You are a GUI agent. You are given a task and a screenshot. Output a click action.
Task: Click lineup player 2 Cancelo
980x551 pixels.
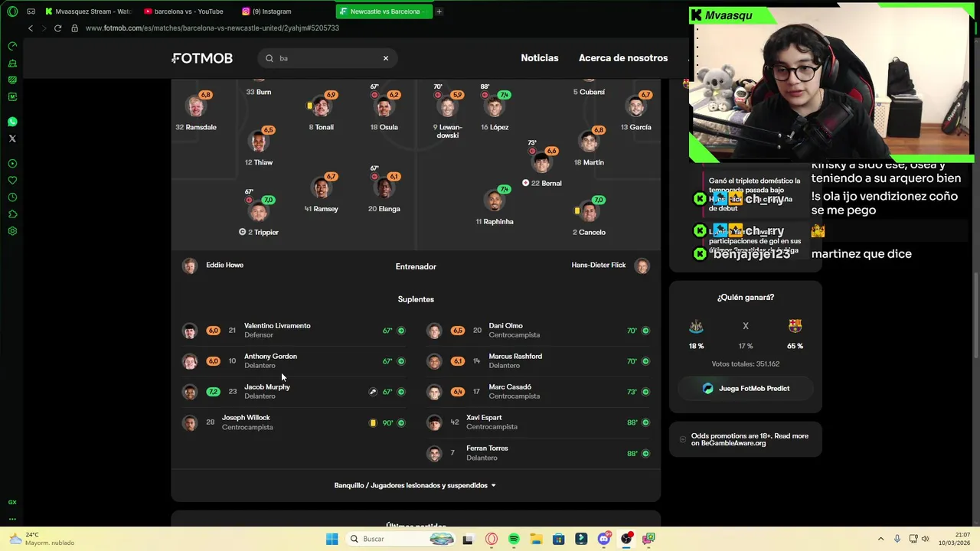click(589, 217)
